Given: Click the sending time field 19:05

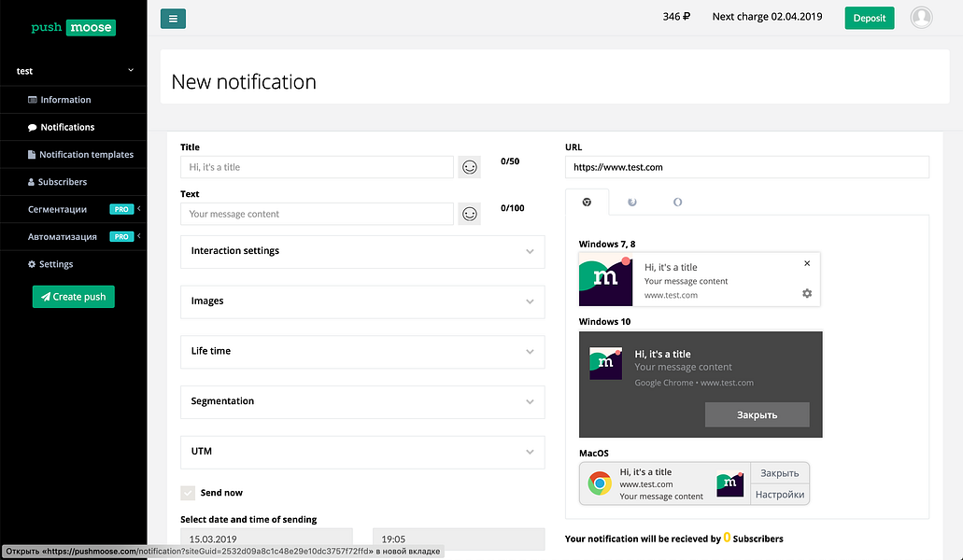Looking at the screenshot, I should point(459,539).
